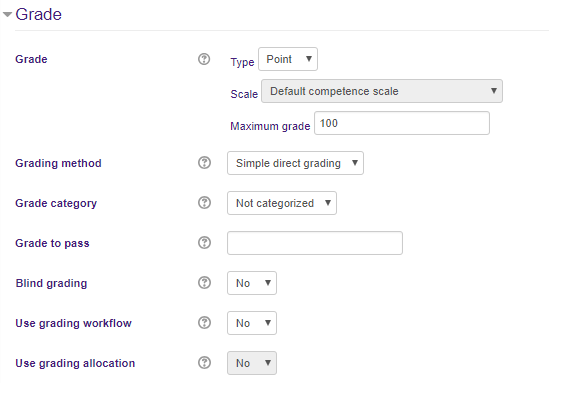The height and width of the screenshot is (410, 562).
Task: Open Not categorized dropdown
Action: point(282,203)
